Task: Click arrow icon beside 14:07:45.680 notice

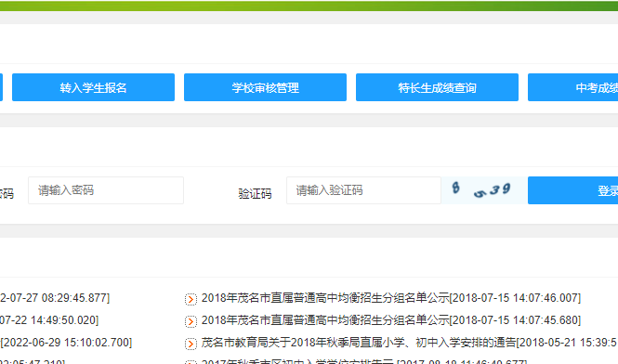Action: coord(191,322)
